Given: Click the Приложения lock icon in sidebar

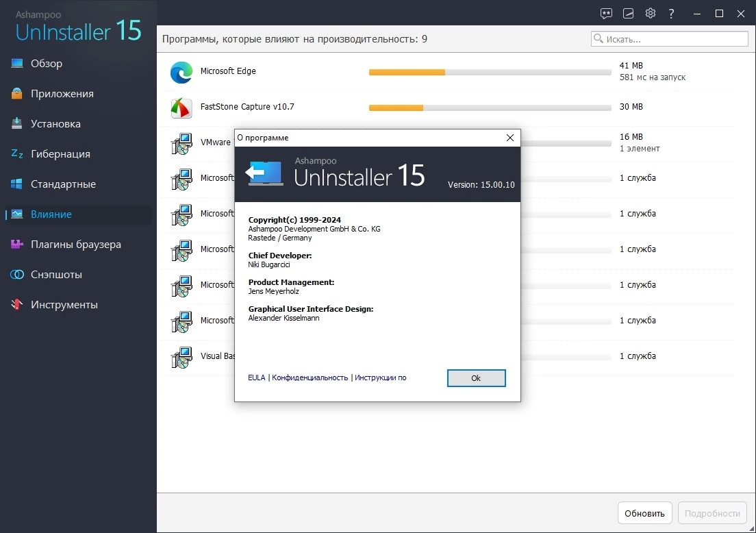Looking at the screenshot, I should pos(17,94).
